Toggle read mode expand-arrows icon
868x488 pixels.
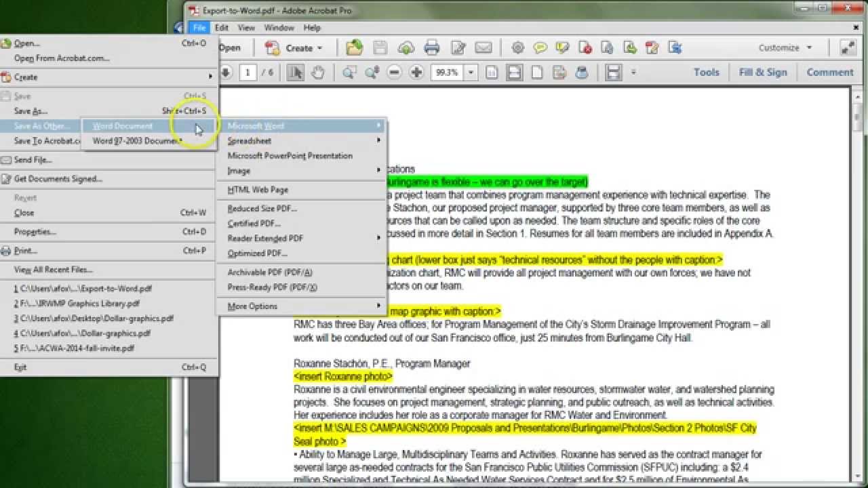[x=848, y=47]
